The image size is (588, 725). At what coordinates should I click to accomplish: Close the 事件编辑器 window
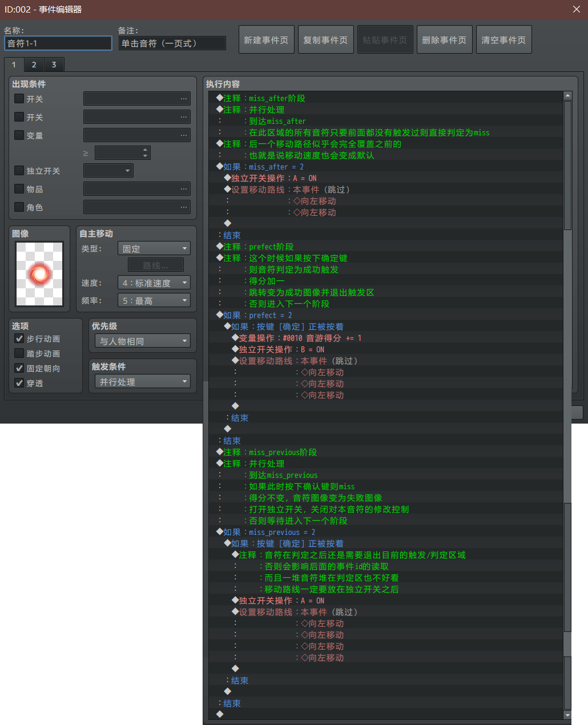point(577,9)
